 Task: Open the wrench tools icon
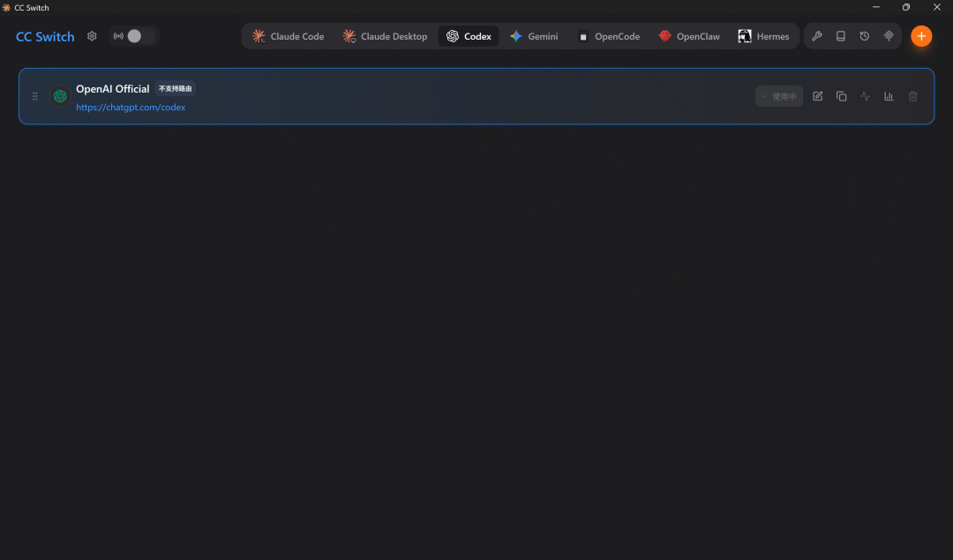(x=817, y=36)
